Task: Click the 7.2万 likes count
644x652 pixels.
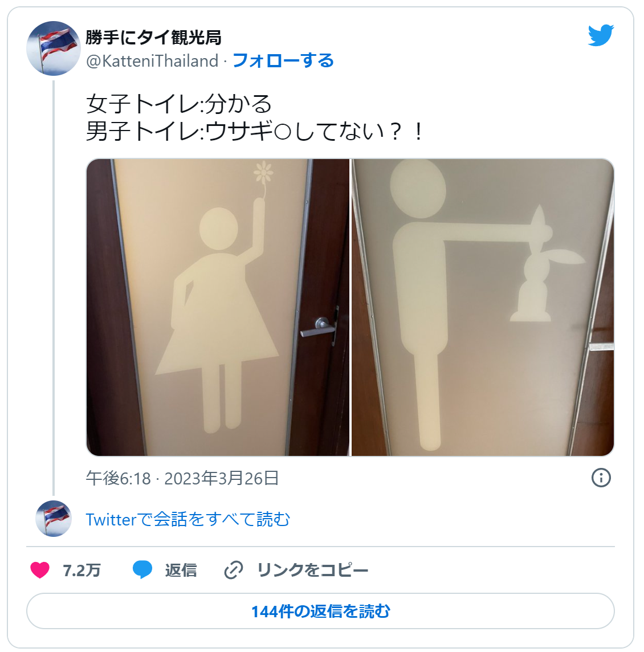Action: (x=82, y=570)
